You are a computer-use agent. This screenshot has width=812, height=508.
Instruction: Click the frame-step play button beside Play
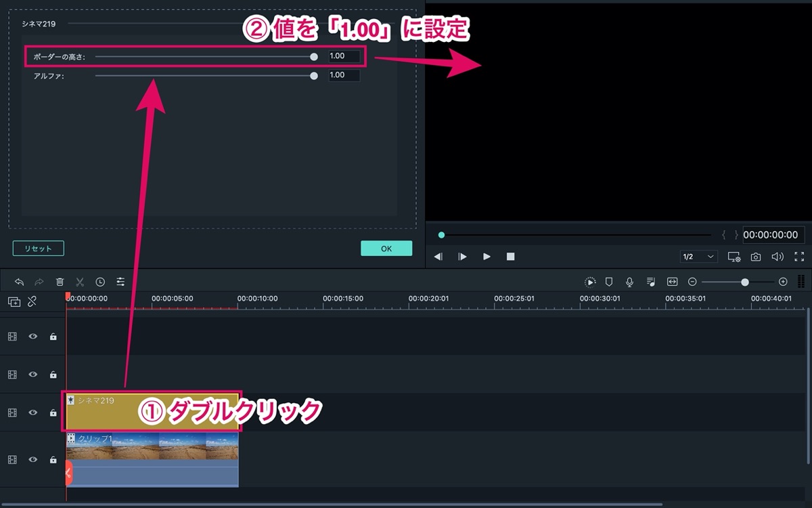[x=462, y=257]
